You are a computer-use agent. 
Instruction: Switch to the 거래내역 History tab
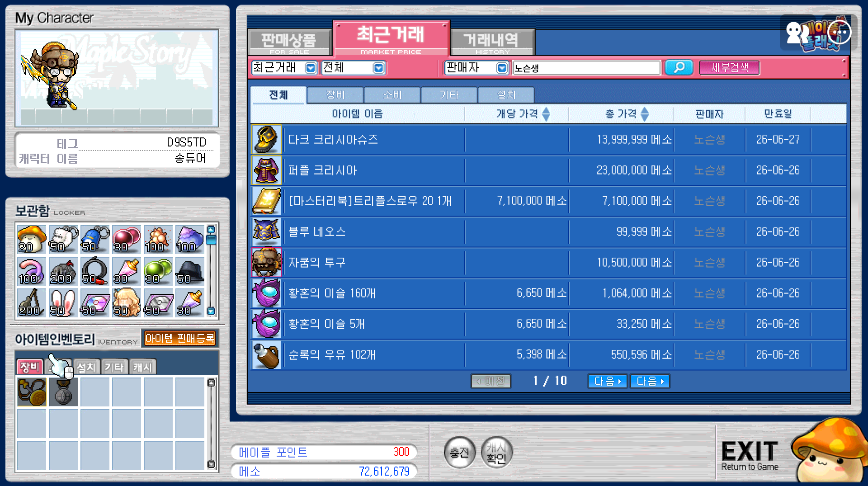[493, 43]
